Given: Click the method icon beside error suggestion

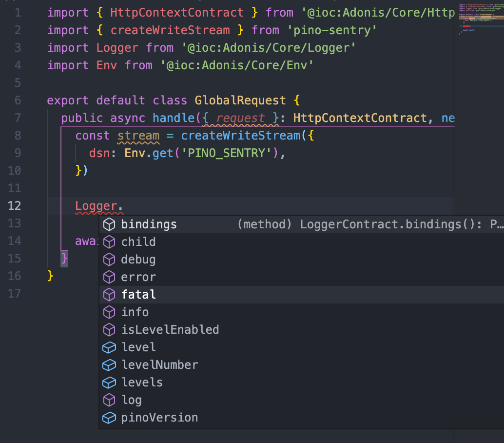Looking at the screenshot, I should (109, 277).
